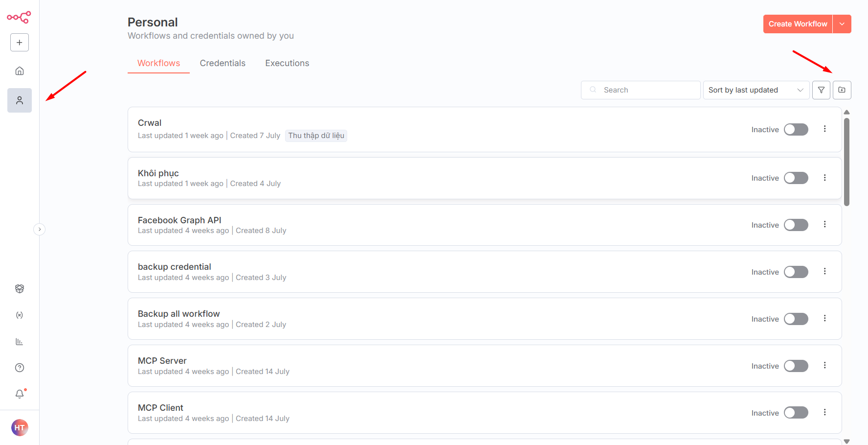Screen dimensions: 868x445
Task: Activate the Crwal workflow toggle
Action: click(x=796, y=130)
